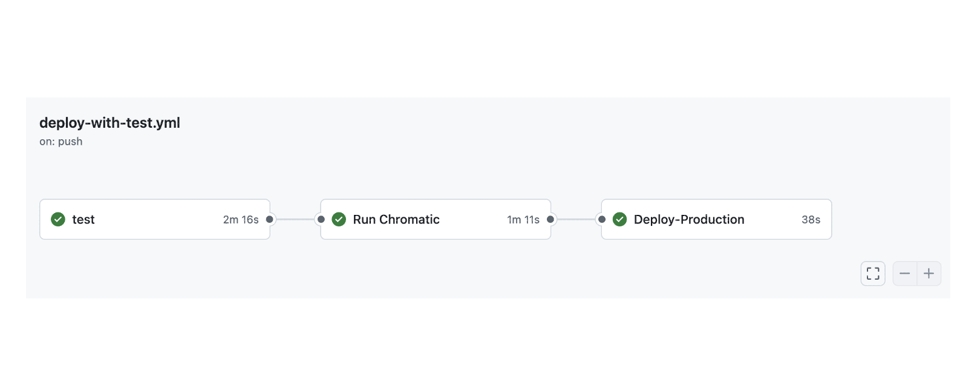The width and height of the screenshot is (980, 385).
Task: Open the workflow graph in fullscreen view
Action: point(872,273)
